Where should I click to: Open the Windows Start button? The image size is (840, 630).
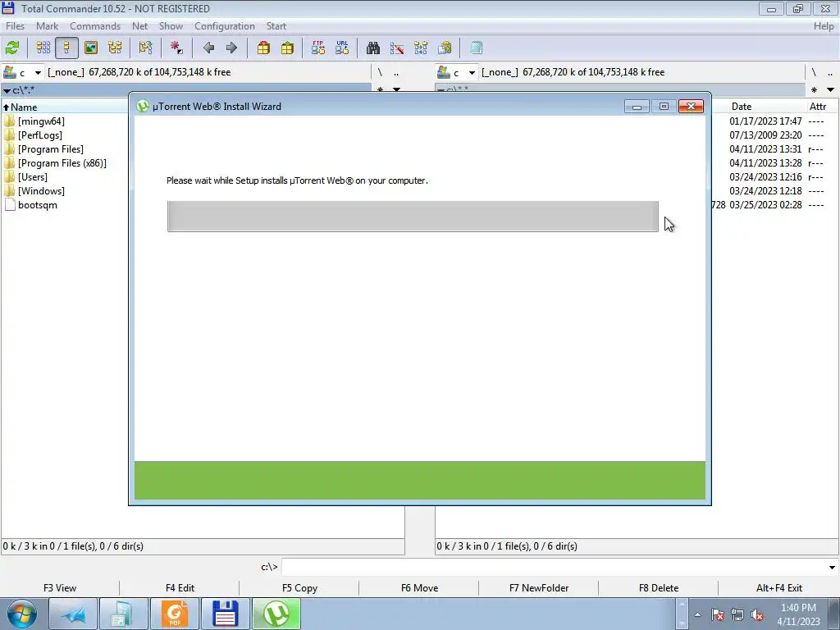point(22,614)
